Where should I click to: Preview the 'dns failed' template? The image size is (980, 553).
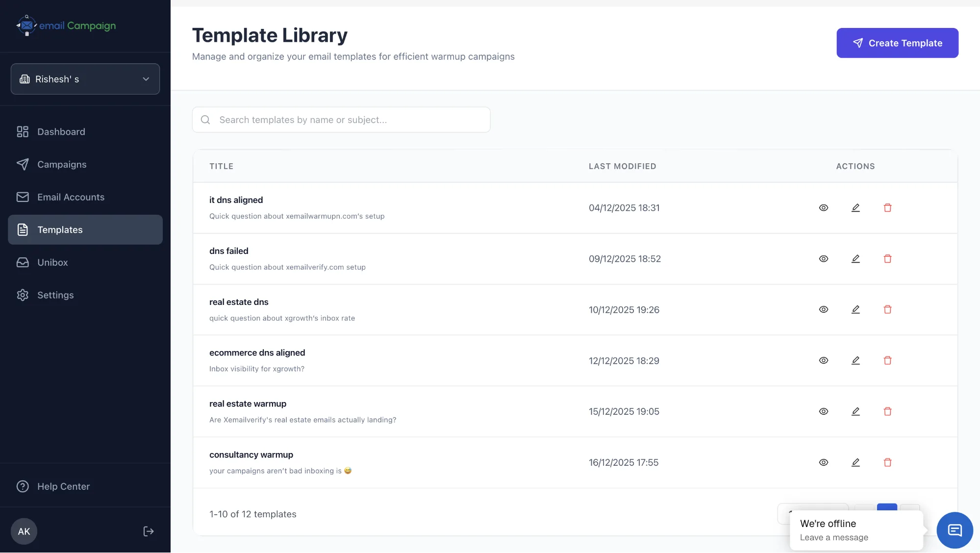pyautogui.click(x=824, y=259)
